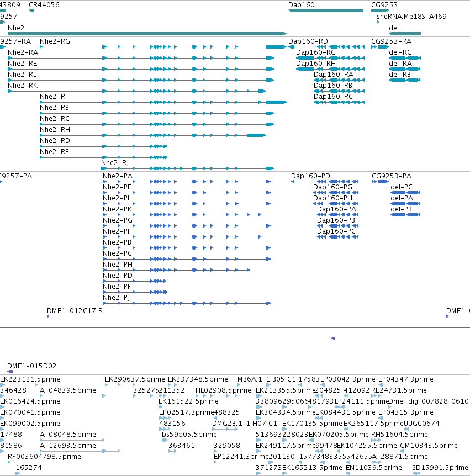Open transcript label Nhe2-RH
Viewport: 470px width, 476px height.
[x=55, y=130]
